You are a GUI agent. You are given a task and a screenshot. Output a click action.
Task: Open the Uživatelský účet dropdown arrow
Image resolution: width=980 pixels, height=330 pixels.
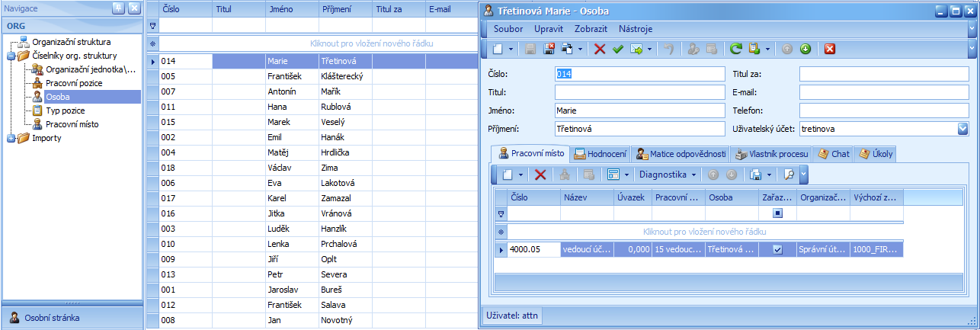pos(962,129)
